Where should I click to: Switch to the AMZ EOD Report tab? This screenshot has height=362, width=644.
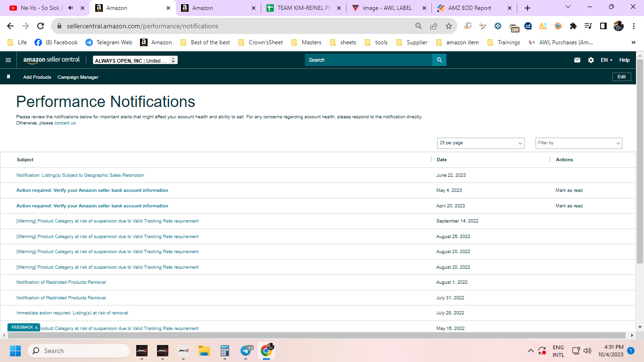474,8
